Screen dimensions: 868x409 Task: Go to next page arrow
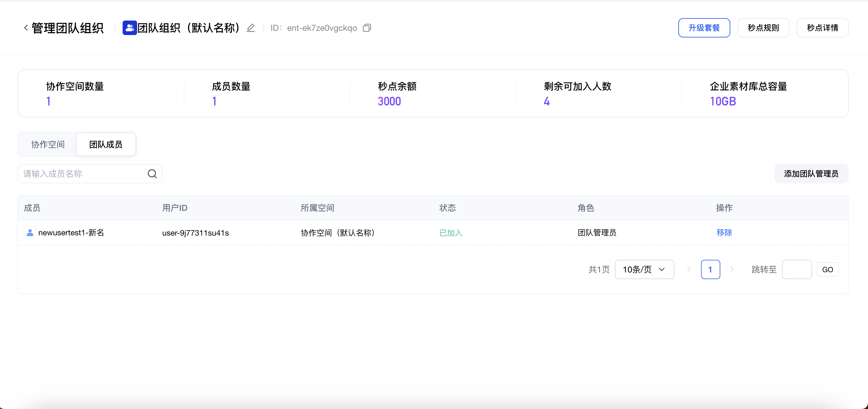732,269
